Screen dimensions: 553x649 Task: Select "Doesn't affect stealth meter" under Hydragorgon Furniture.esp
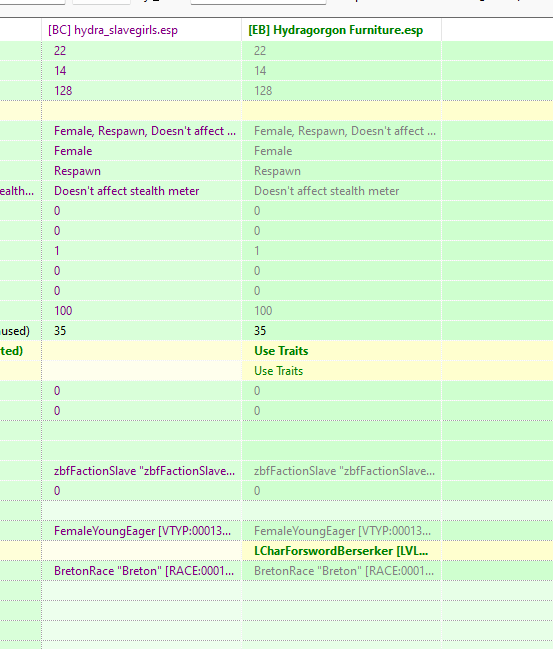coord(327,191)
